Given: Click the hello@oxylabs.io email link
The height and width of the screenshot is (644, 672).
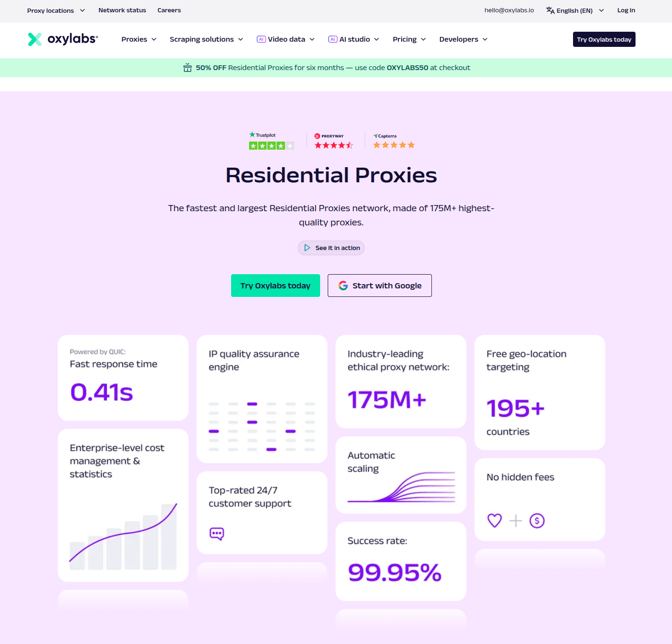Looking at the screenshot, I should click(509, 10).
